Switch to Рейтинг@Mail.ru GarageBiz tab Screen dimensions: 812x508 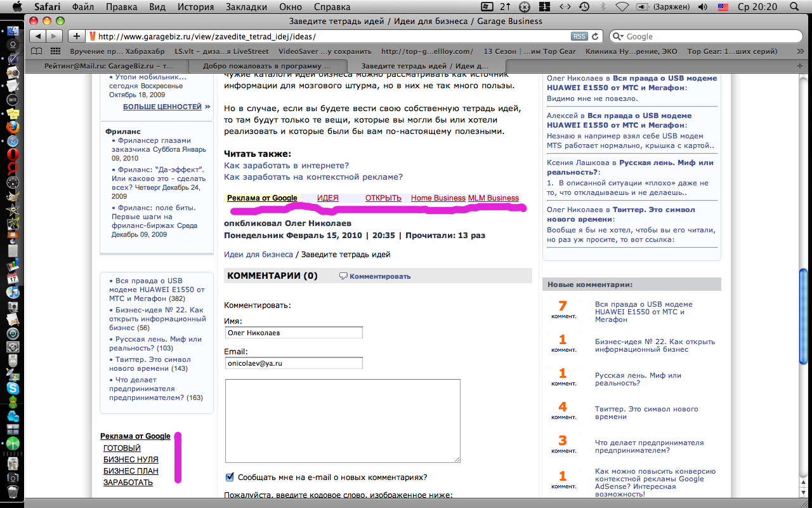(x=108, y=65)
